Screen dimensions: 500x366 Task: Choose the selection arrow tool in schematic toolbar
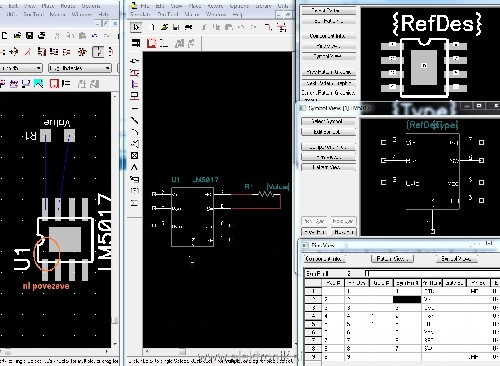point(136,27)
